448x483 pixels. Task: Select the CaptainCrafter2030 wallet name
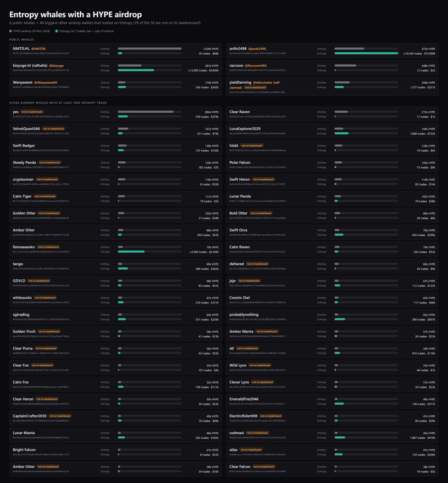click(30, 416)
